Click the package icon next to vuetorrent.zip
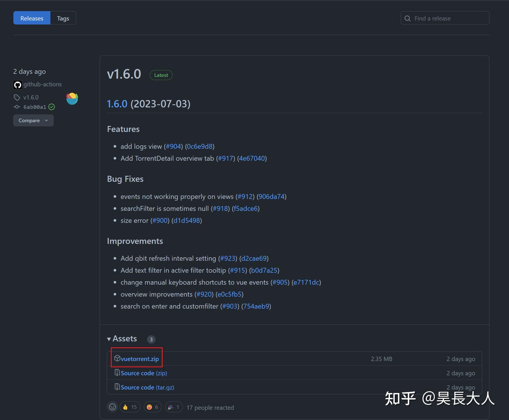Screen dimensions: 509x420 click(x=117, y=358)
